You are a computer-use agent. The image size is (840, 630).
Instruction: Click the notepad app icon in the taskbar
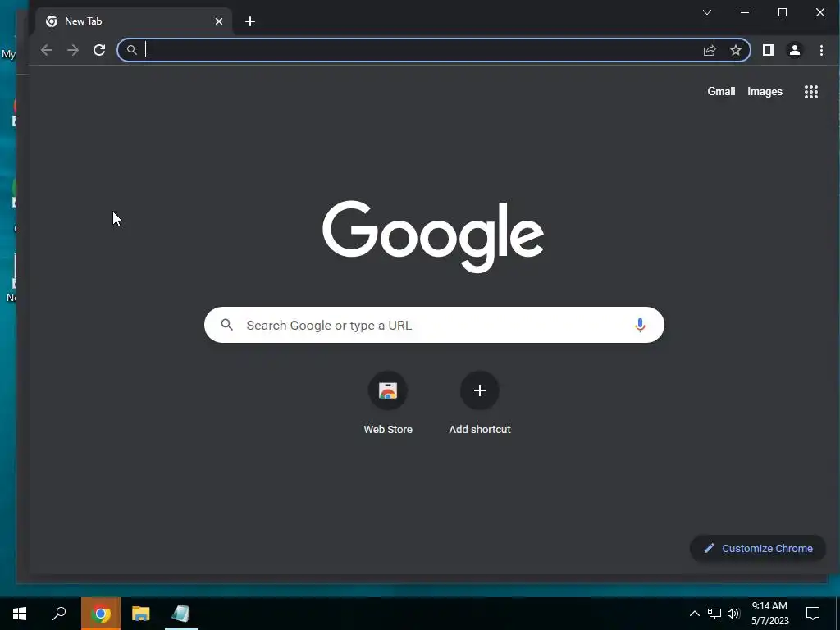click(x=181, y=614)
